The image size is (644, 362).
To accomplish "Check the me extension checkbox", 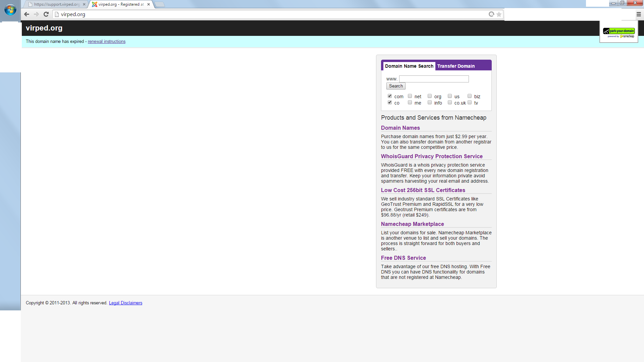I will tap(410, 103).
